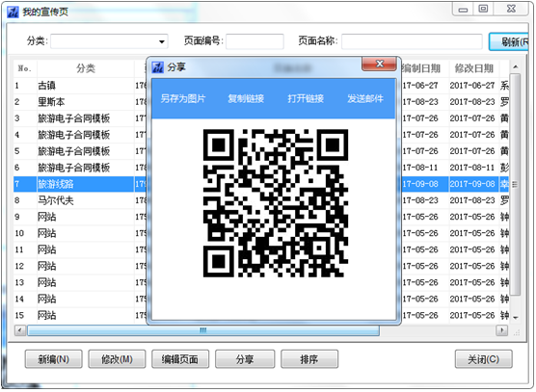Viewport: 536px width, 392px height.
Task: Click 2017-08-11 modified date in row 6
Action: pos(472,168)
